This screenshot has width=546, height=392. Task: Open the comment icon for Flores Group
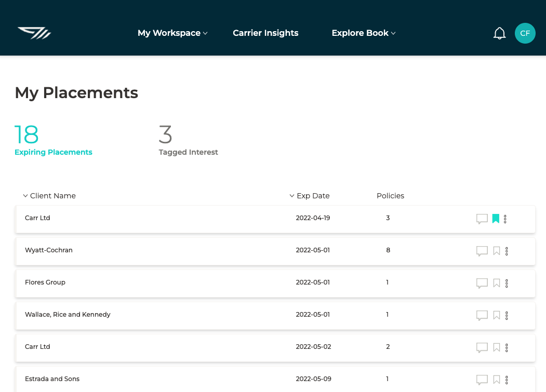482,283
